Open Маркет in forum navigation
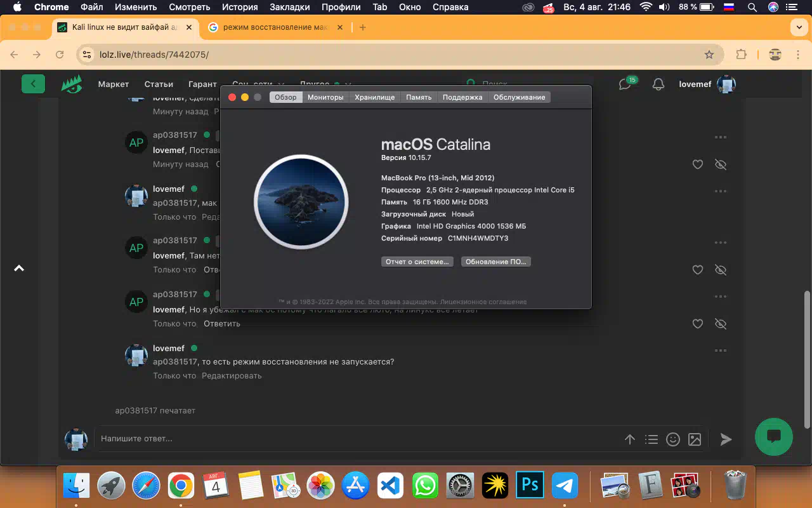The height and width of the screenshot is (508, 812). [x=114, y=84]
